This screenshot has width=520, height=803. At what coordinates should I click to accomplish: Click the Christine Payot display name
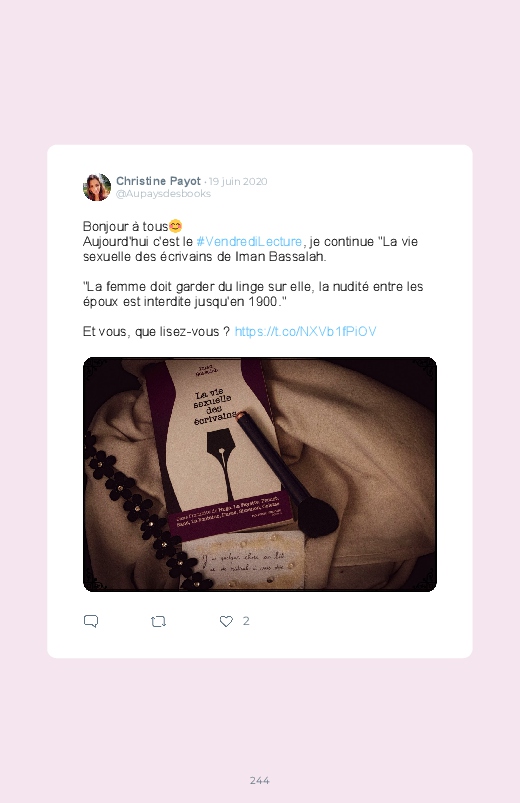158,181
